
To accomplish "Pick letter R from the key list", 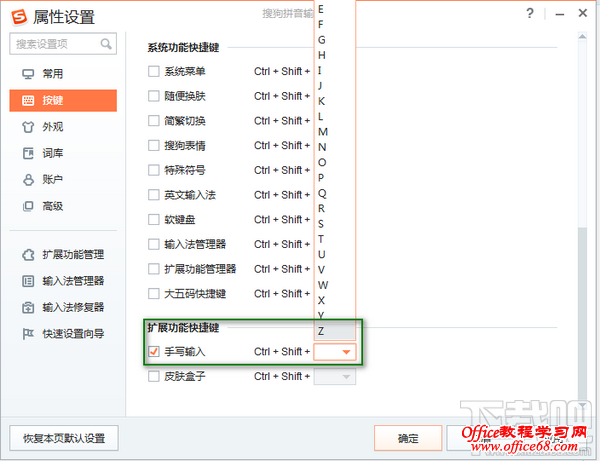I will click(x=335, y=209).
